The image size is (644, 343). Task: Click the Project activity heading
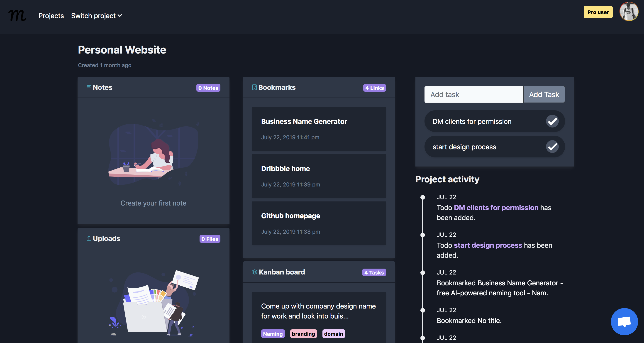(447, 179)
